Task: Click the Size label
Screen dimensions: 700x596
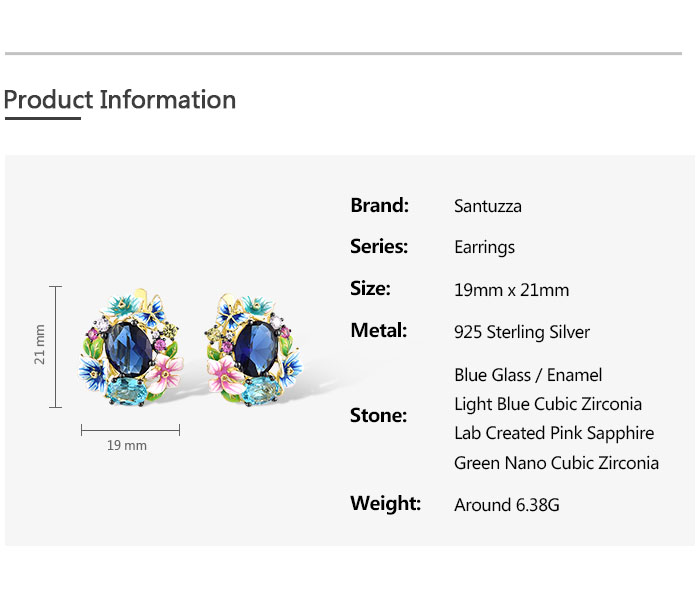Action: pos(370,289)
